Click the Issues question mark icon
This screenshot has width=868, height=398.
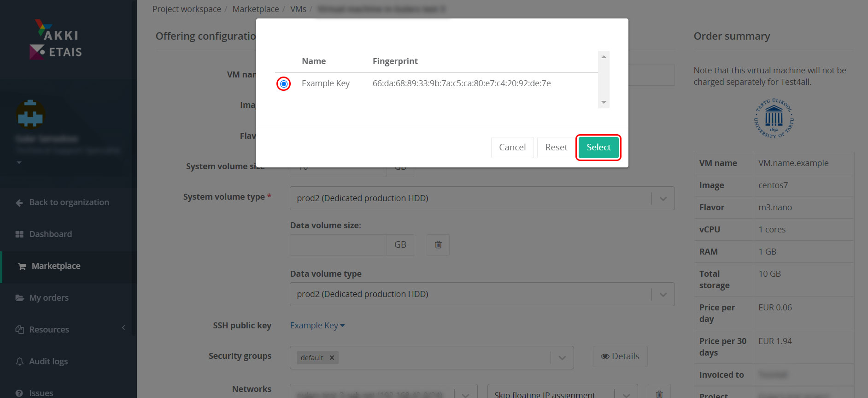[x=19, y=393]
